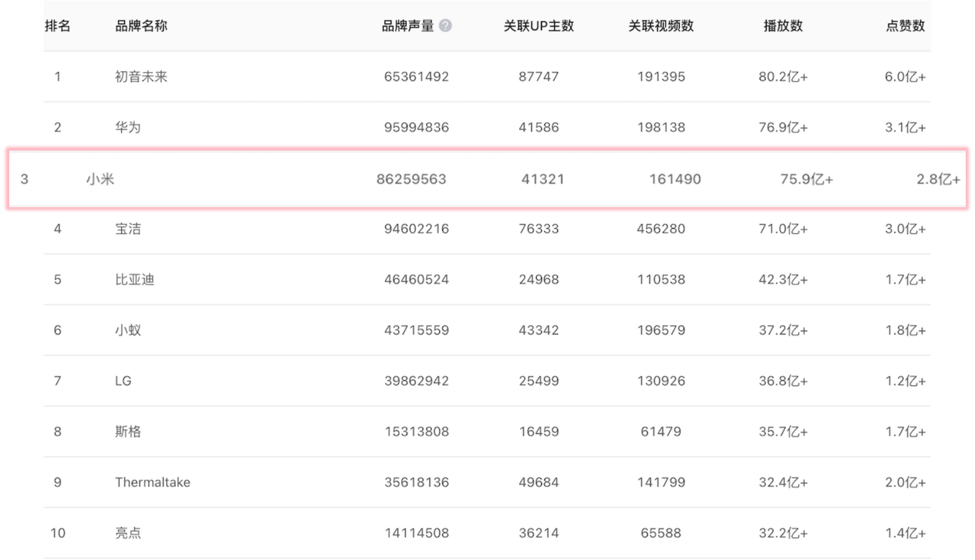Viewport: 975px width, 560px height.
Task: Click UP count 76333 for 宝洁
Action: click(539, 229)
